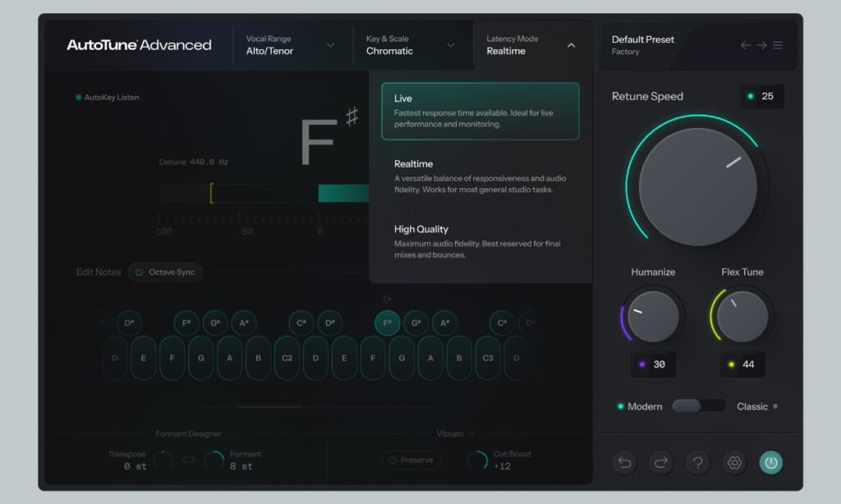Viewport: 841px width, 504px height.
Task: Toggle the D key right after C2
Action: pyautogui.click(x=316, y=358)
